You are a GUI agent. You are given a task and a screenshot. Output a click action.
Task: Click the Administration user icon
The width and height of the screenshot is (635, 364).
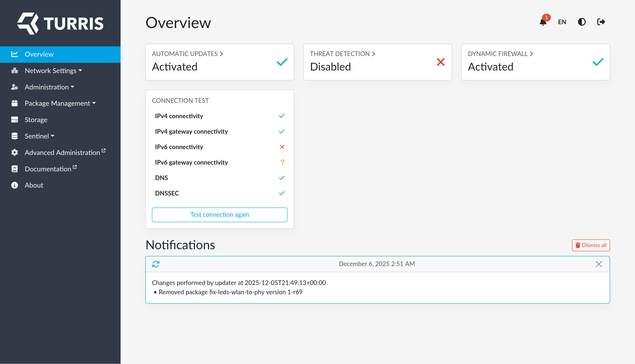pos(14,87)
